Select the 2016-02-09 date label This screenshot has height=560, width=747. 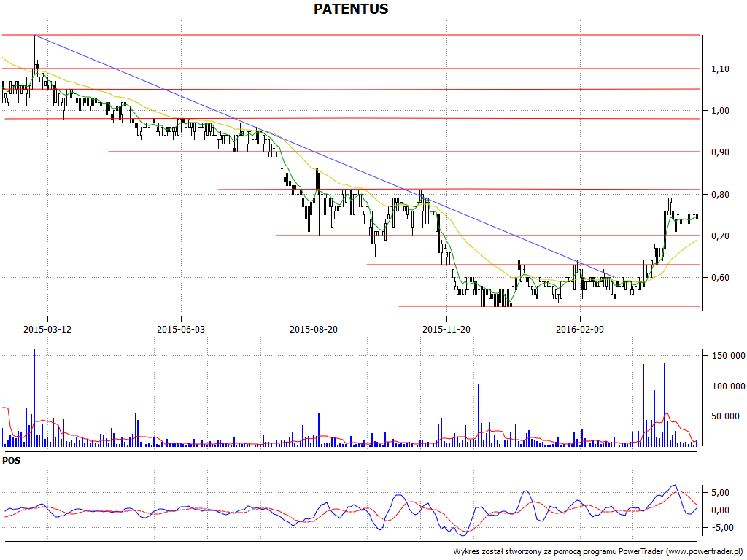(x=580, y=329)
